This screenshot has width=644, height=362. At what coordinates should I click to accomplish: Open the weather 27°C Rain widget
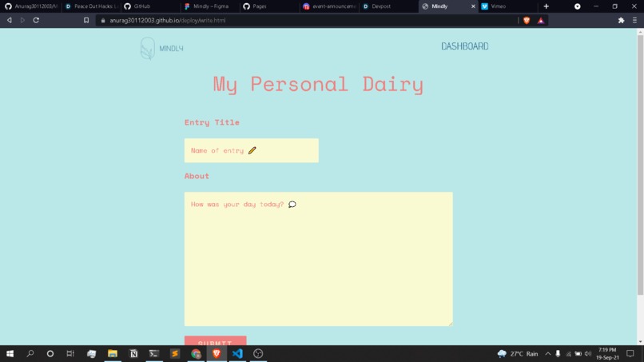coord(518,354)
